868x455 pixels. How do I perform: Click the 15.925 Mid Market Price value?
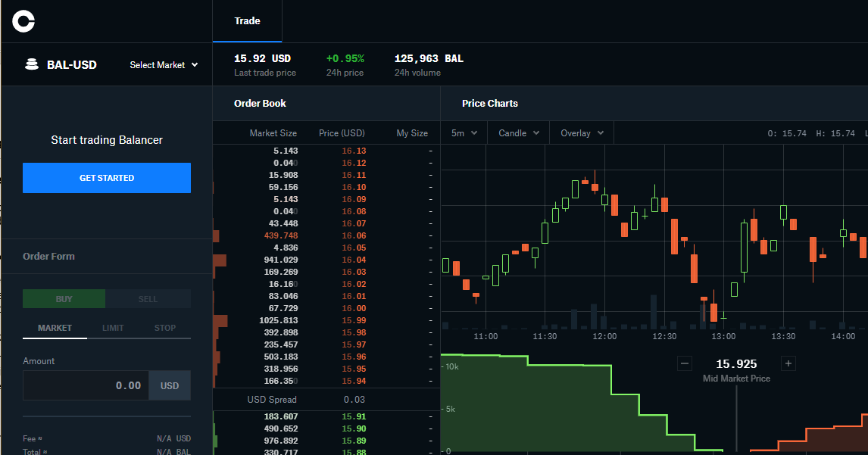click(x=735, y=363)
